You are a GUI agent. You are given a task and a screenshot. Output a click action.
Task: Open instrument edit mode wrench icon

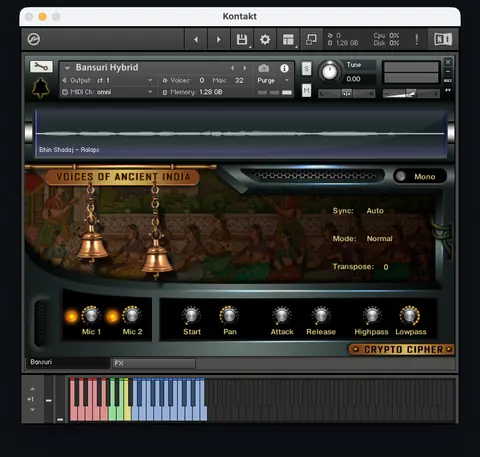click(x=41, y=67)
